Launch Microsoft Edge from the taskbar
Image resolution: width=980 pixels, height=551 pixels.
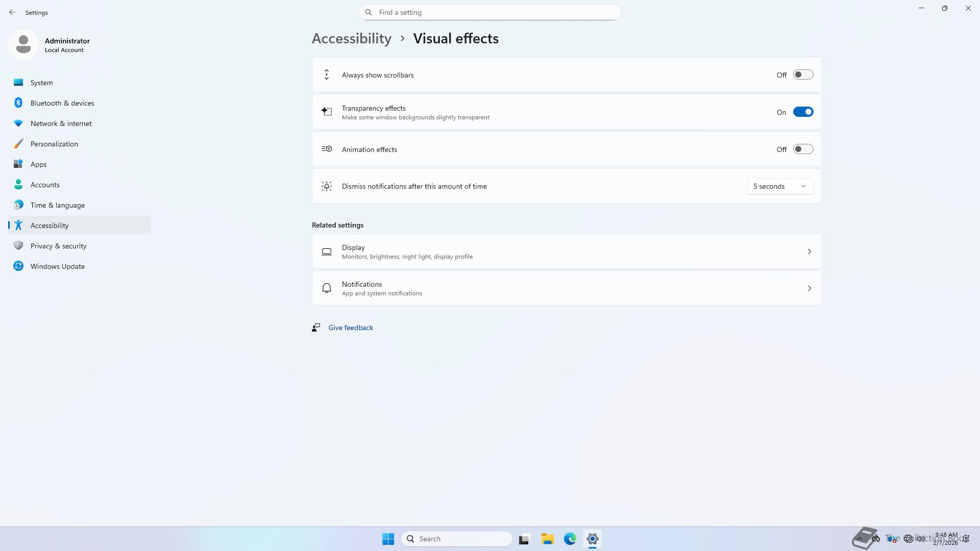tap(570, 539)
